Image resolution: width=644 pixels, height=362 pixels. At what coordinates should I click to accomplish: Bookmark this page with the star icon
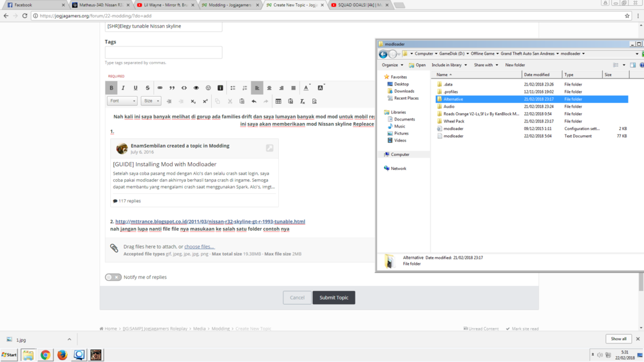(x=627, y=16)
